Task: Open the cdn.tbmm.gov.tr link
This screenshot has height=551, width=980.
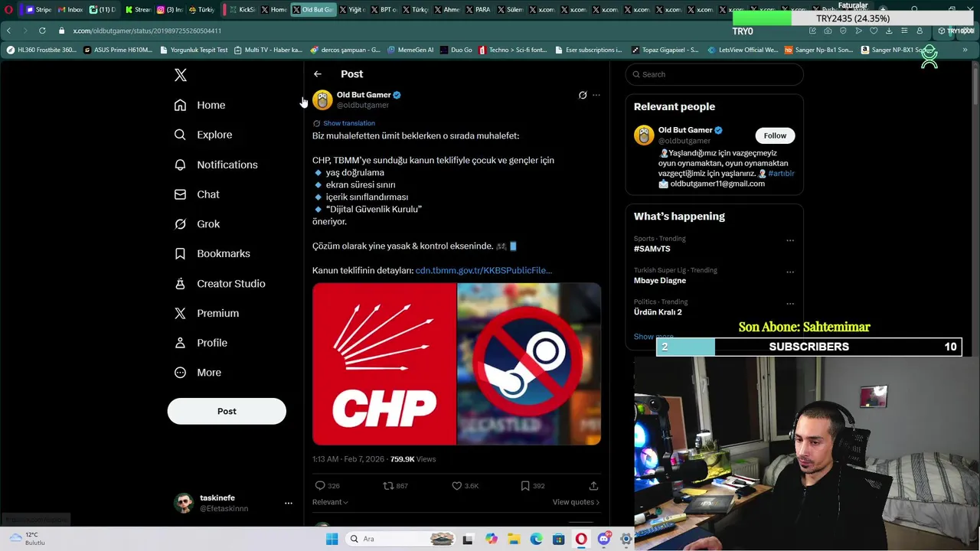Action: [x=484, y=270]
